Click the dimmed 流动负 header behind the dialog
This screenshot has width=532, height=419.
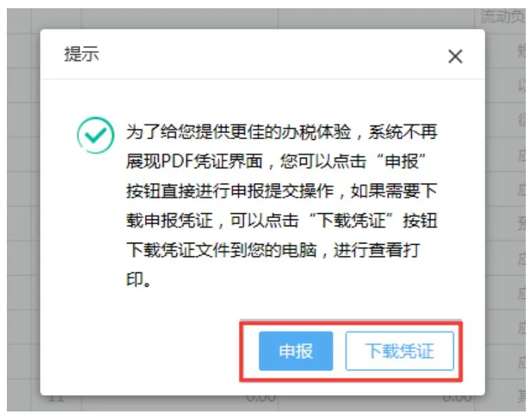click(x=502, y=17)
